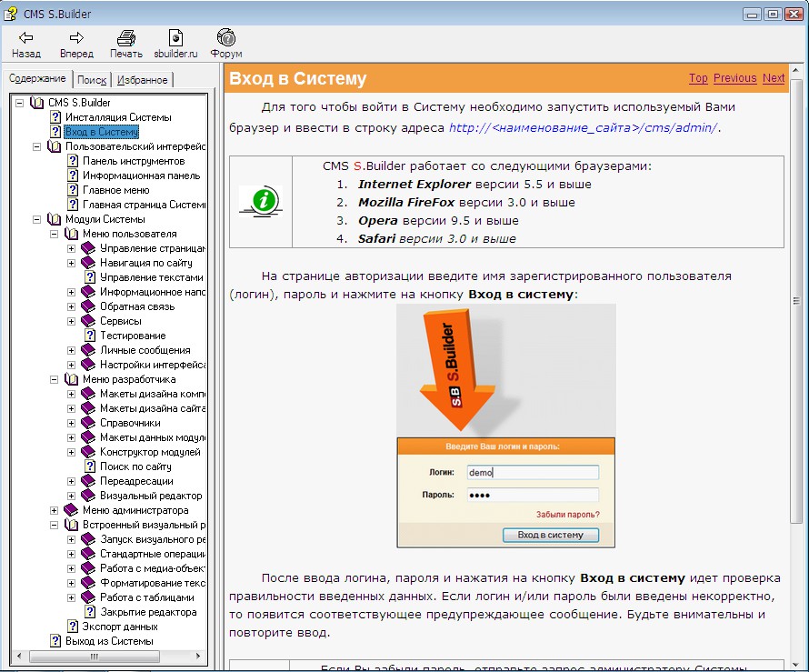Open the Форматирование текста tree item

(x=153, y=583)
